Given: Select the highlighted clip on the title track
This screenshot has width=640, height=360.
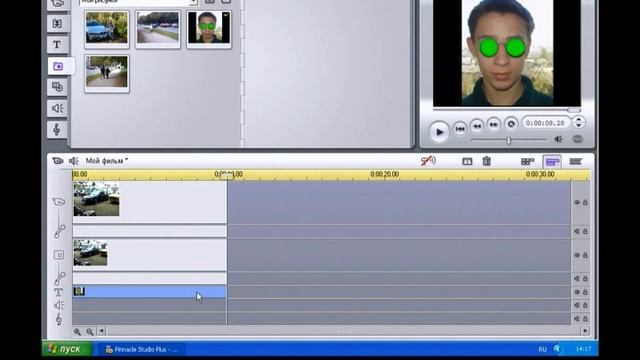Looking at the screenshot, I should tap(149, 291).
